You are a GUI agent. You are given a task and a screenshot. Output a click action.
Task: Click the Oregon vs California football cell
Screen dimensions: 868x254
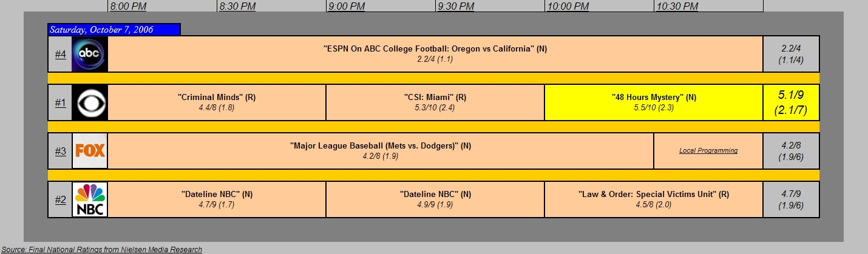click(x=435, y=54)
